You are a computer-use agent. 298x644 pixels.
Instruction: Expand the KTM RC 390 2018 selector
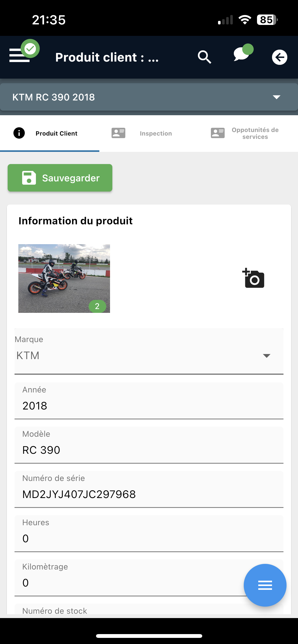(x=149, y=97)
